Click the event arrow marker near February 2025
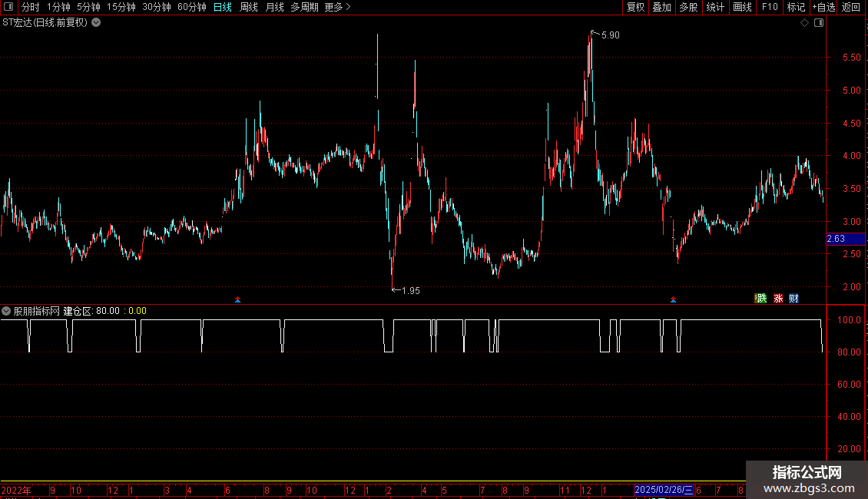The image size is (868, 499). click(673, 299)
